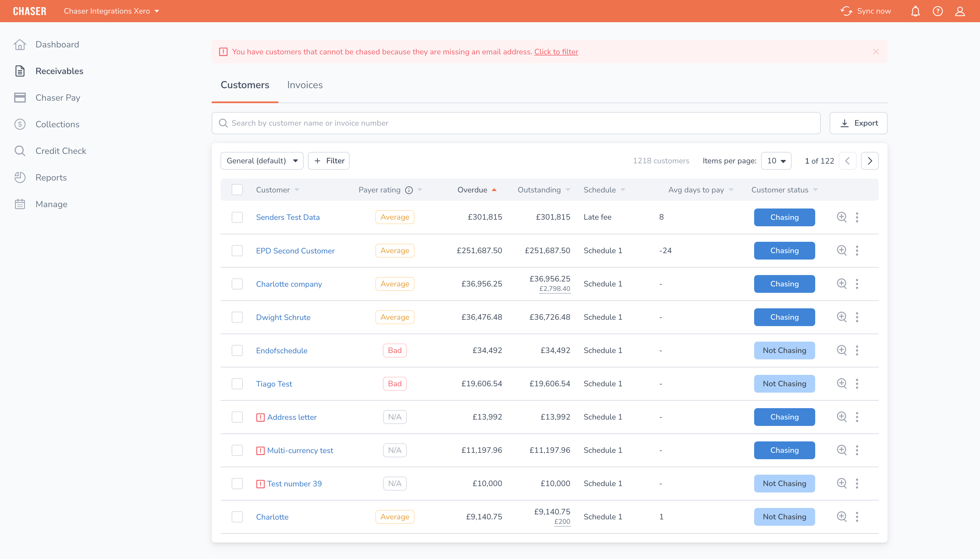The height and width of the screenshot is (559, 980).
Task: Open the user account profile icon
Action: (960, 11)
